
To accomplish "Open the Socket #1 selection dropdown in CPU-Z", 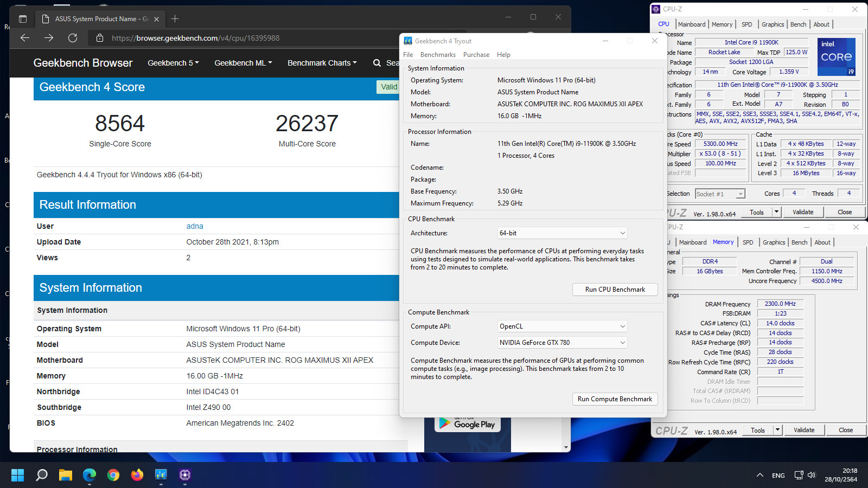I will [720, 194].
